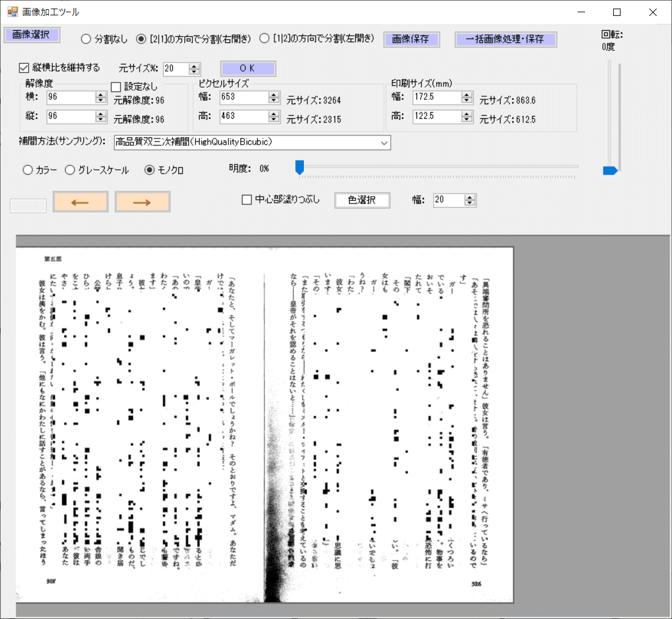Click the 色選択 button
This screenshot has height=619, width=672.
362,200
